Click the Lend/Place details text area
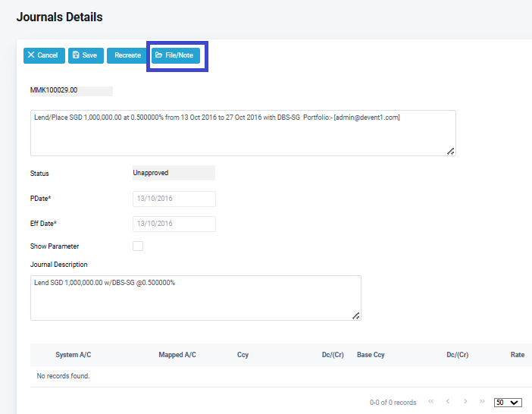Viewport: 532px width, 414px height. [243, 133]
